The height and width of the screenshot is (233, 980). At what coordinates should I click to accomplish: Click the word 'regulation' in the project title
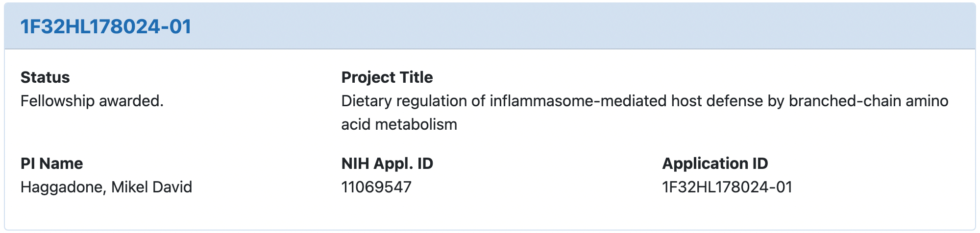[x=431, y=101]
